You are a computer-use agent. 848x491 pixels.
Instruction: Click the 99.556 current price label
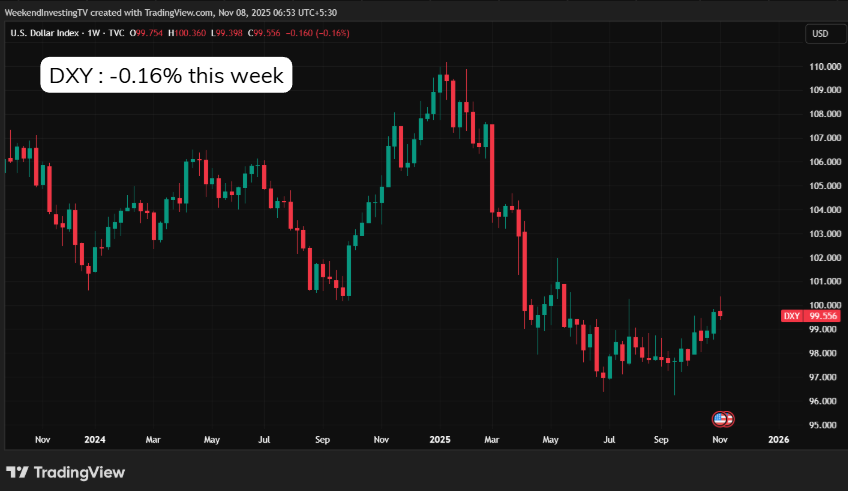[823, 316]
